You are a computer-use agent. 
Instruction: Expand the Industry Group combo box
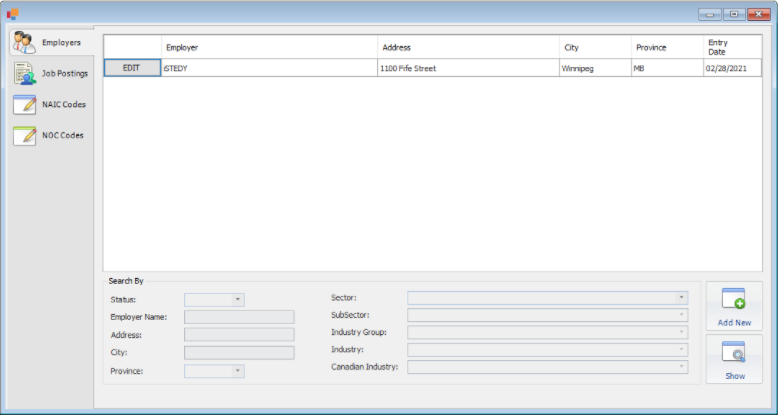[x=547, y=332]
